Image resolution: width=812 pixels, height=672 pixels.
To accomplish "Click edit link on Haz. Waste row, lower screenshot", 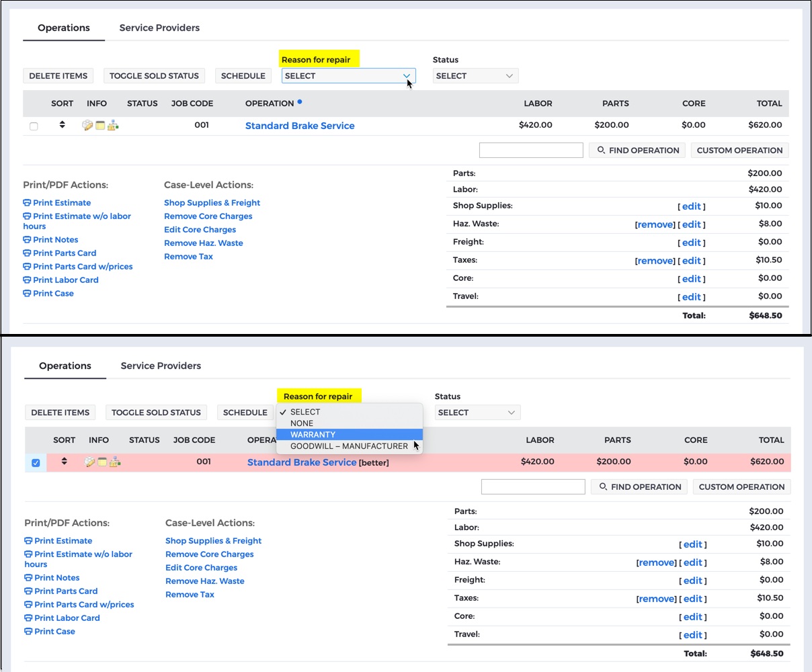I will (693, 562).
